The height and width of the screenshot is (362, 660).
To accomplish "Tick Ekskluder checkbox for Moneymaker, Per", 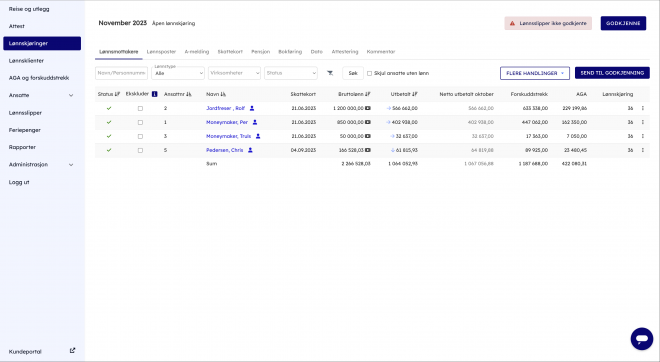I will pyautogui.click(x=140, y=122).
